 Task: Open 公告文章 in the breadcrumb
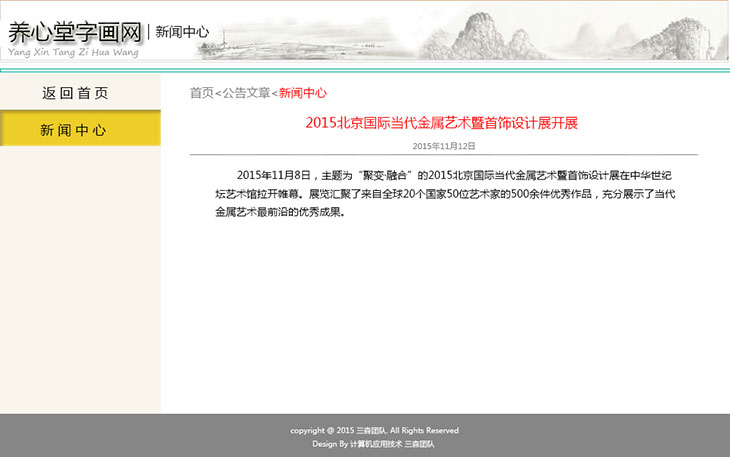246,93
